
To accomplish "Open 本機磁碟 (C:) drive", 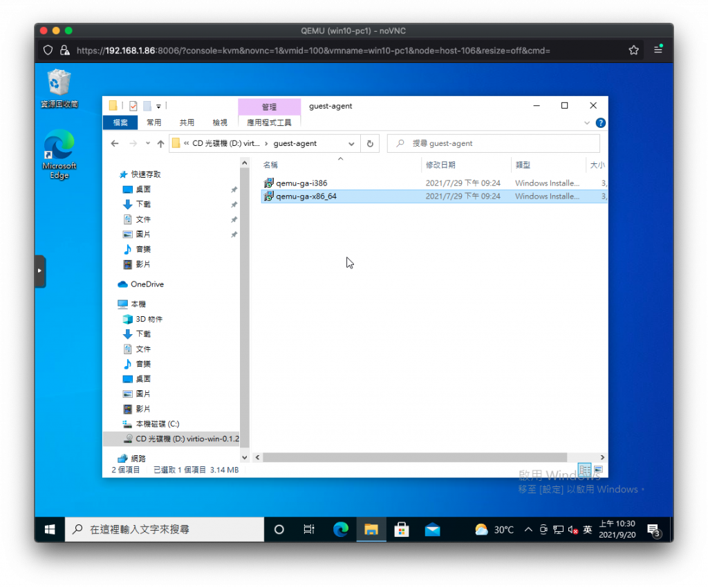I will tap(157, 424).
